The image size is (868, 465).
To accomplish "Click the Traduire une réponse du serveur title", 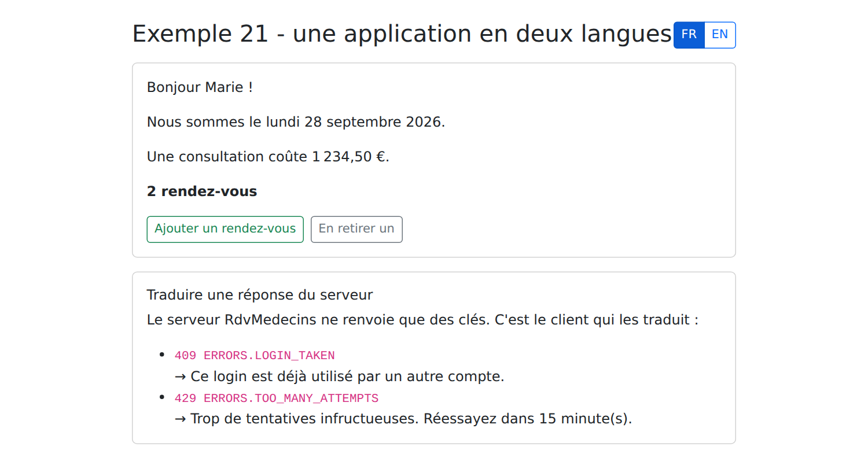I will (x=260, y=295).
